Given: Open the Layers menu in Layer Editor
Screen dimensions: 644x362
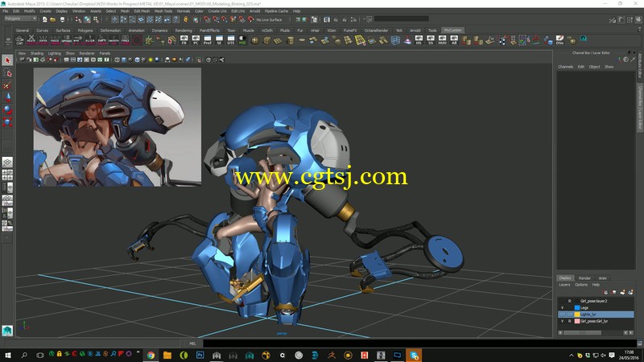Looking at the screenshot, I should pyautogui.click(x=564, y=285).
